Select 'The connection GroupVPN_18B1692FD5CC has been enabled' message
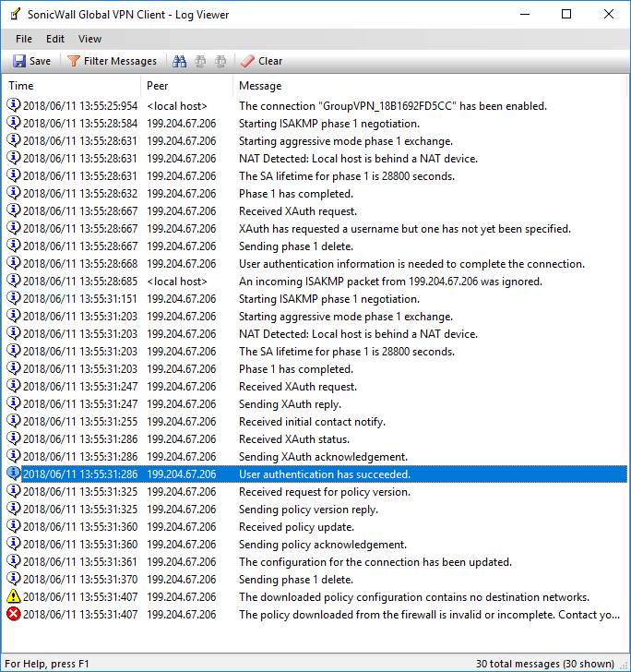Screen dimensions: 631x672 393,106
